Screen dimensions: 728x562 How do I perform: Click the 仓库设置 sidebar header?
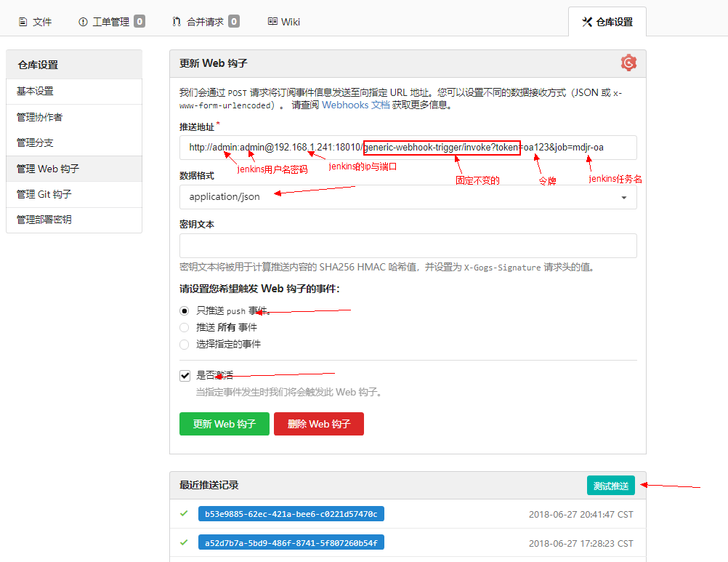point(38,65)
